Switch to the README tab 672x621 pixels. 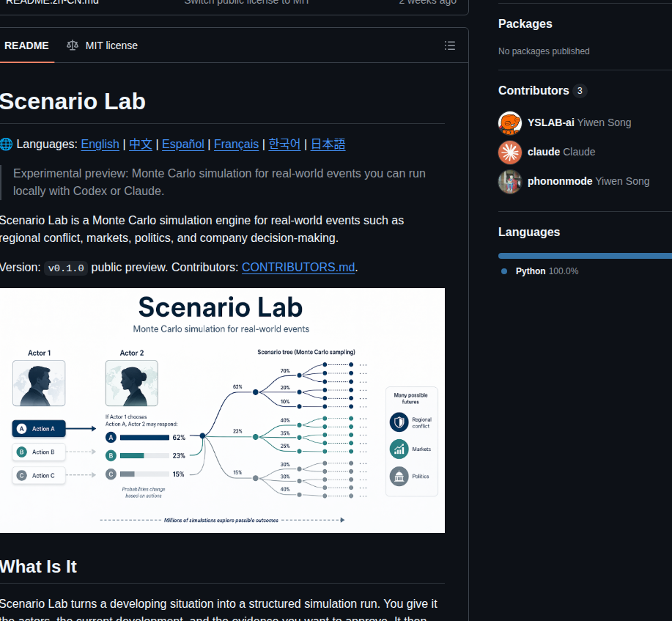(x=26, y=45)
